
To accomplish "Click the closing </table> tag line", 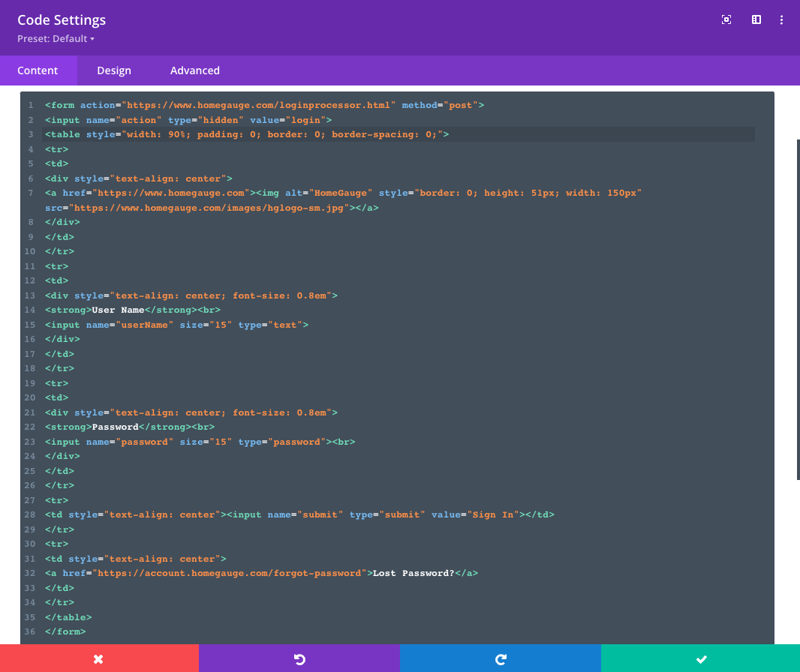I will [68, 617].
